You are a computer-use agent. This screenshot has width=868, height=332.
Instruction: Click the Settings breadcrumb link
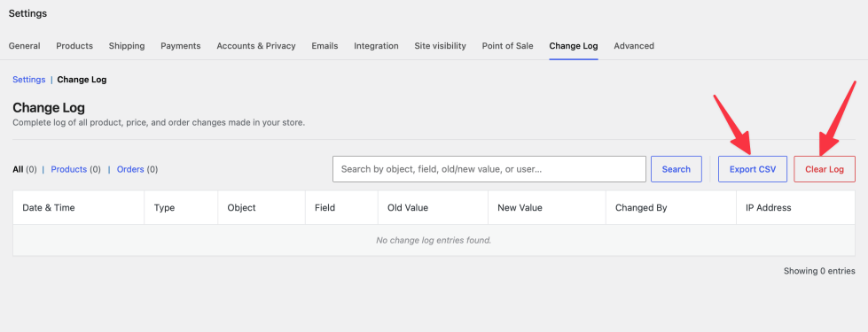click(x=28, y=80)
